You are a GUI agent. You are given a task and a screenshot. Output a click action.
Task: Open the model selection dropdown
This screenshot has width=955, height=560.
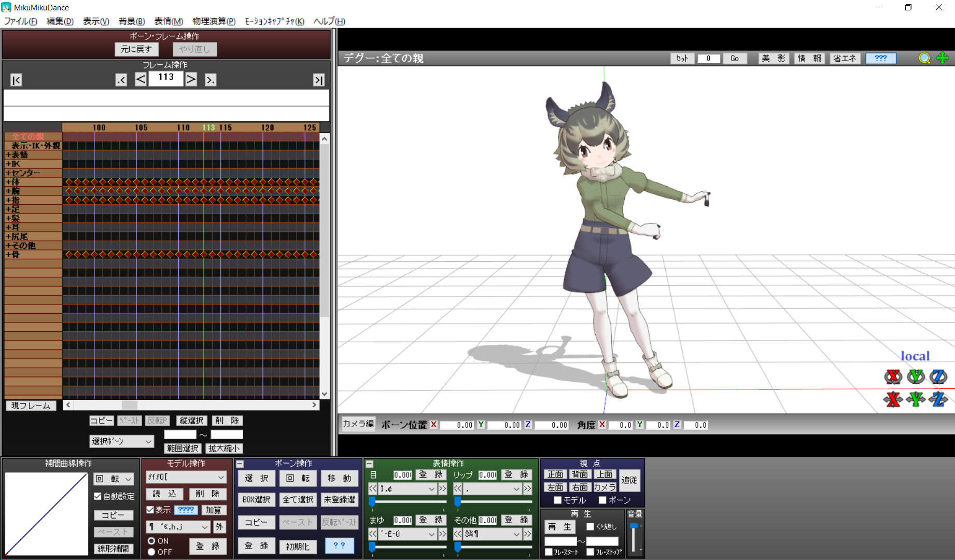click(x=186, y=477)
